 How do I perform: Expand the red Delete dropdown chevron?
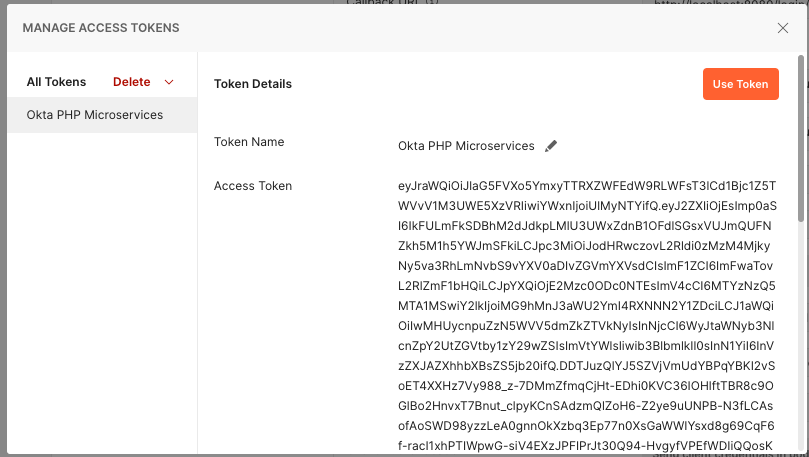pyautogui.click(x=169, y=82)
